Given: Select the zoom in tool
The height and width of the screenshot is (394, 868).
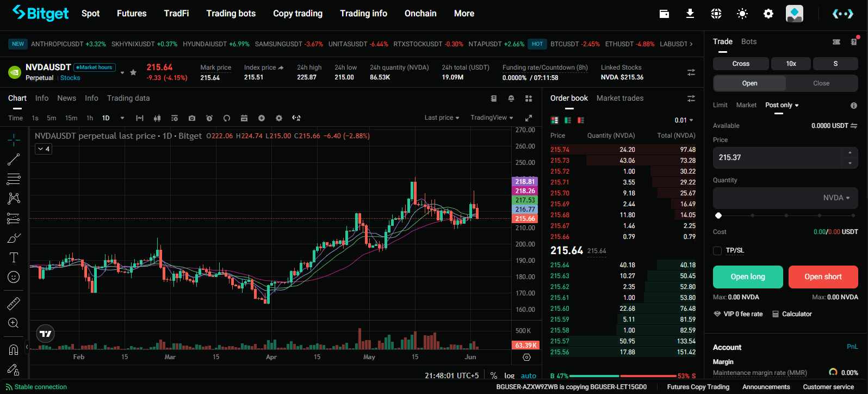Looking at the screenshot, I should [14, 323].
